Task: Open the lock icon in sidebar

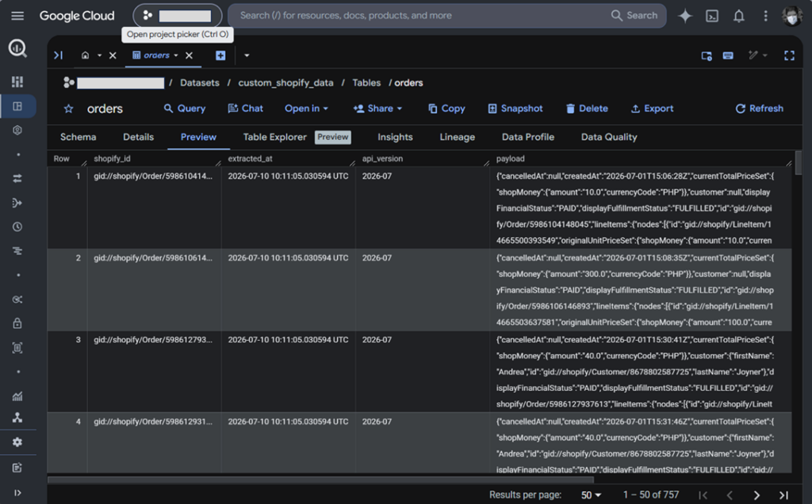Action: point(17,323)
